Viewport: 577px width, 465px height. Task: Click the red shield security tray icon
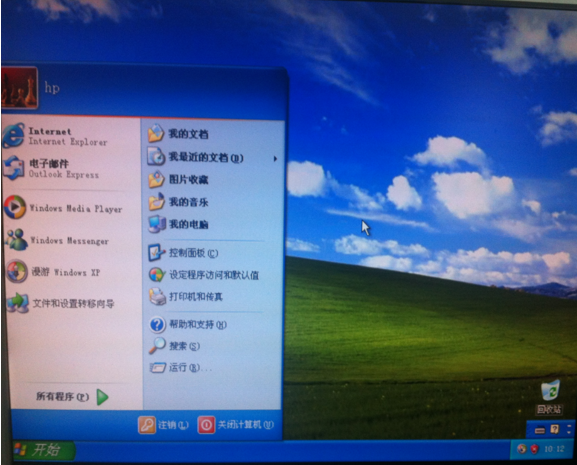[x=534, y=449]
